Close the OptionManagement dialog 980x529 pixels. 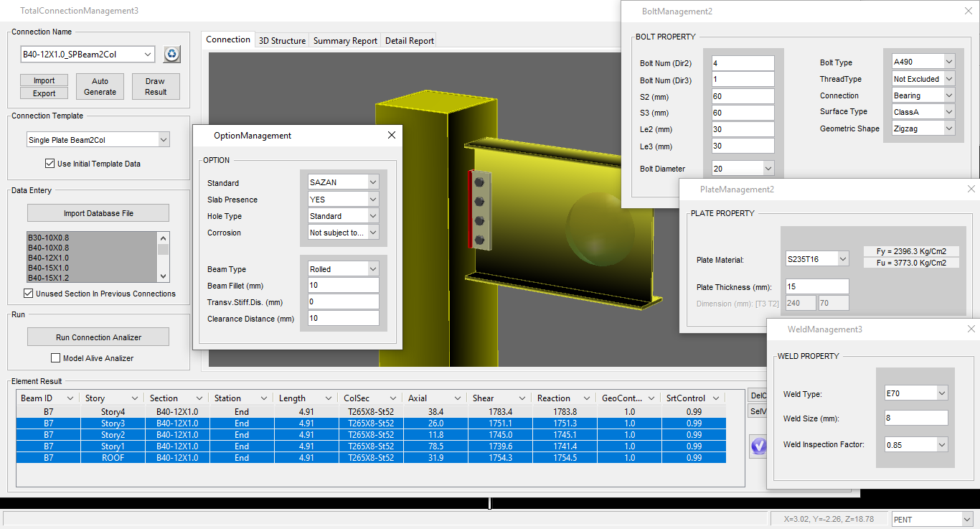(x=392, y=135)
